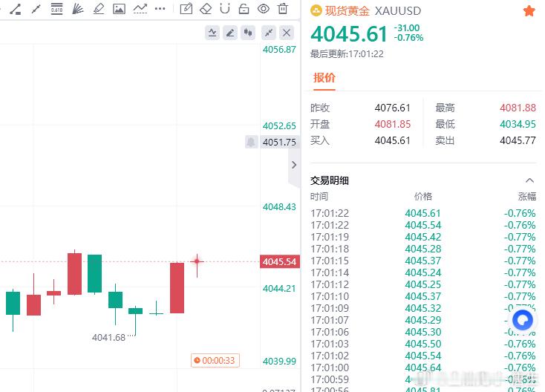Image resolution: width=545 pixels, height=392 pixels.
Task: Click the countdown timer 00:00:33
Action: (215, 360)
